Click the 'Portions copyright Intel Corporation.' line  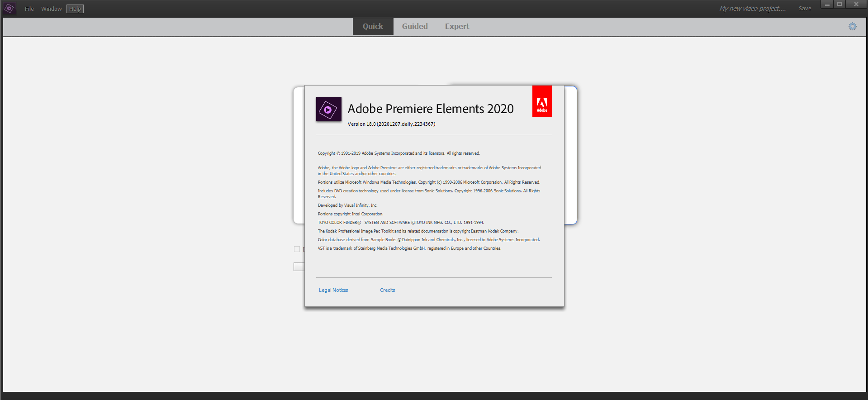point(351,214)
